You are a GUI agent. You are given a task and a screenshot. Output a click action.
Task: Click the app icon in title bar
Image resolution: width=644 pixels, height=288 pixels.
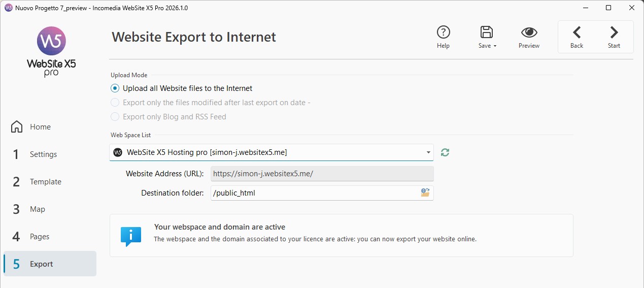pyautogui.click(x=8, y=8)
